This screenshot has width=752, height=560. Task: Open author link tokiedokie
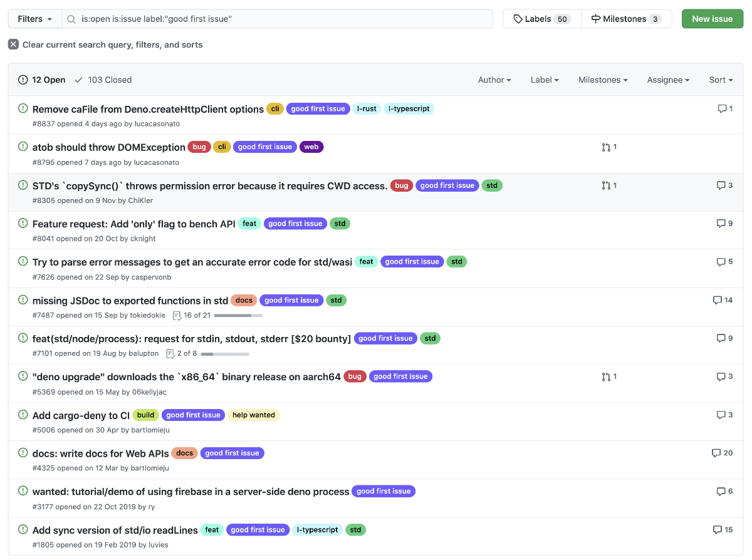[148, 316]
